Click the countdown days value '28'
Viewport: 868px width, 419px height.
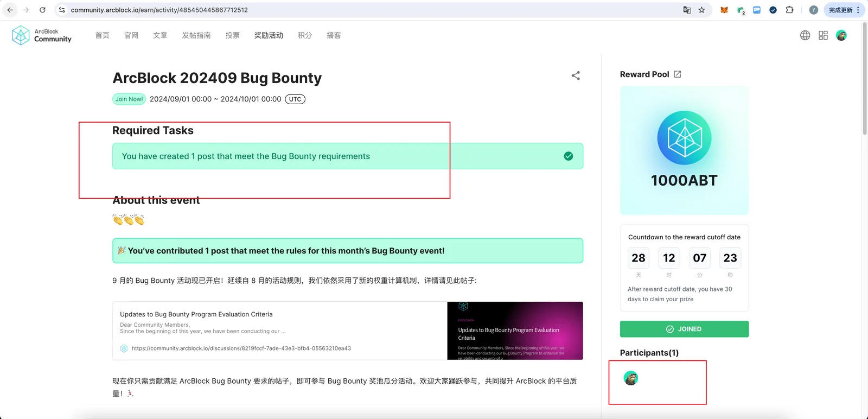click(x=639, y=258)
